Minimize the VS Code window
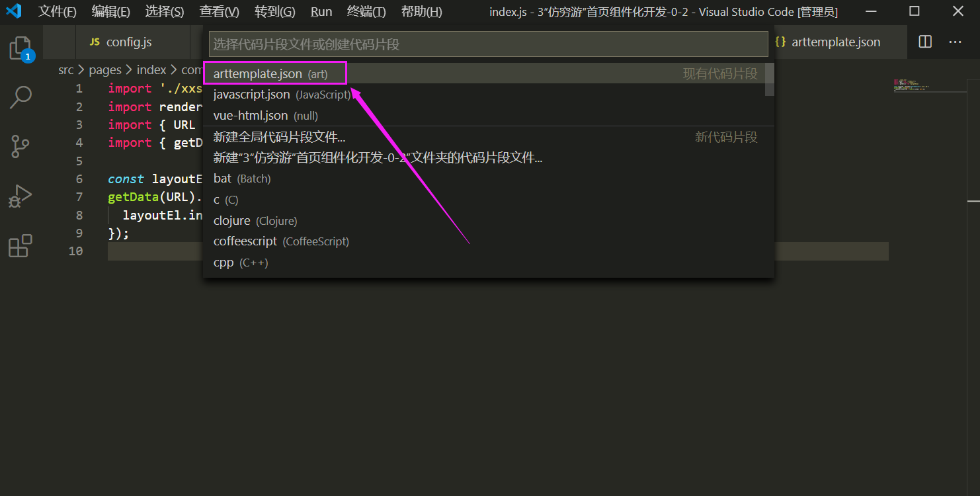The image size is (980, 496). tap(870, 11)
